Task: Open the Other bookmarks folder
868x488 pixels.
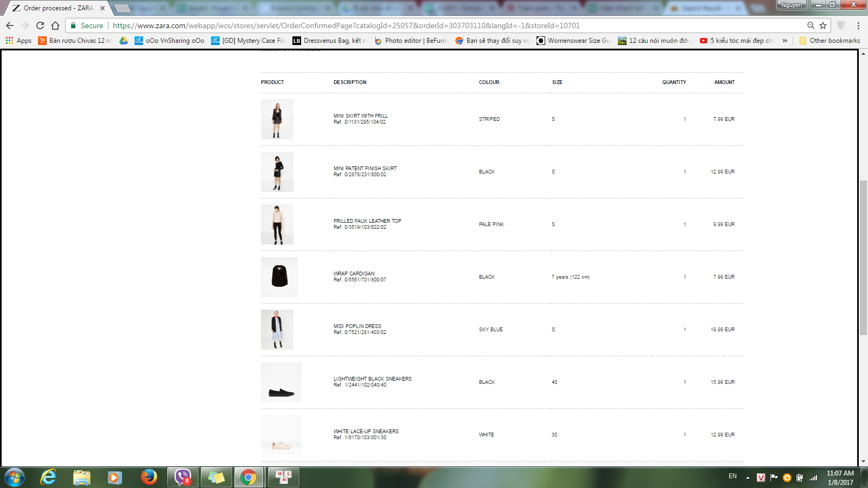Action: [x=829, y=41]
